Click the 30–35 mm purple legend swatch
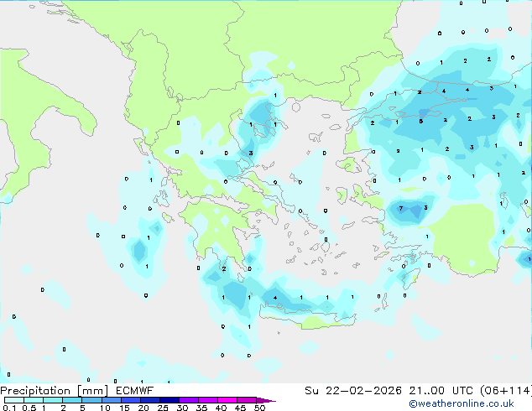Screen dimensions: 532x411 (x=188, y=400)
